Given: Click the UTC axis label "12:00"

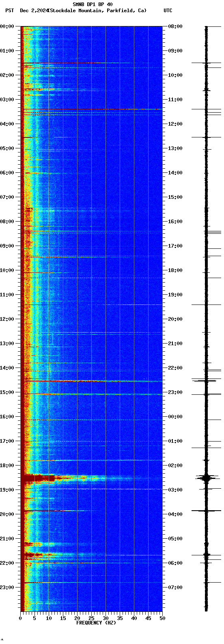Looking at the screenshot, I should click(175, 124).
